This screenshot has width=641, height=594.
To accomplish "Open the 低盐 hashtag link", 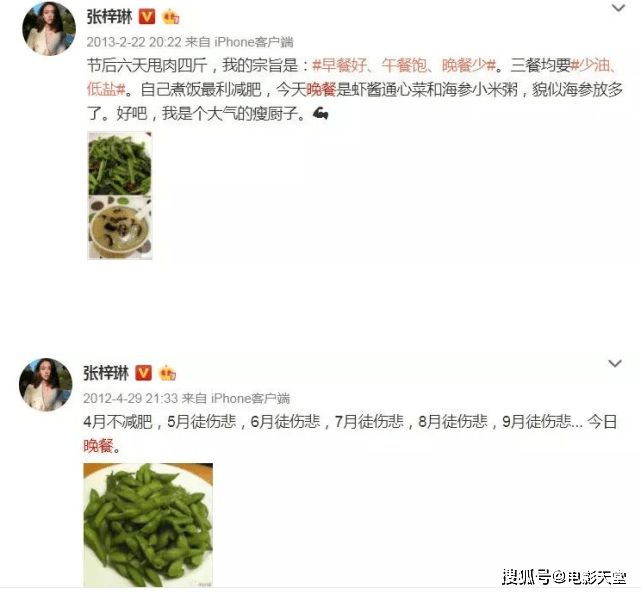I will click(x=106, y=90).
